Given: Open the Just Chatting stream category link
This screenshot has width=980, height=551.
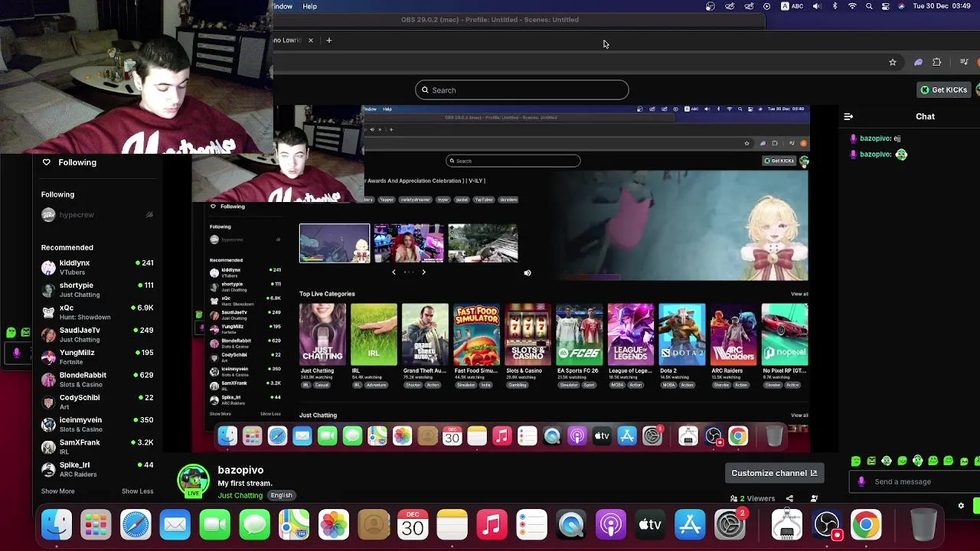Looking at the screenshot, I should click(x=240, y=495).
